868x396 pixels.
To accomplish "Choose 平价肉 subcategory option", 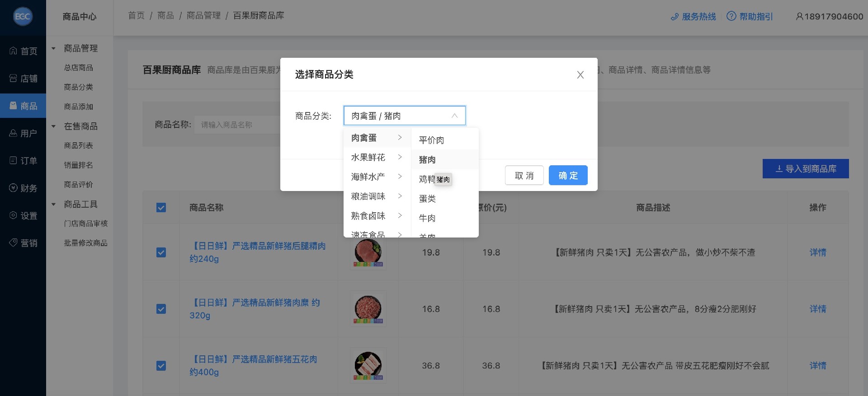I will (431, 140).
